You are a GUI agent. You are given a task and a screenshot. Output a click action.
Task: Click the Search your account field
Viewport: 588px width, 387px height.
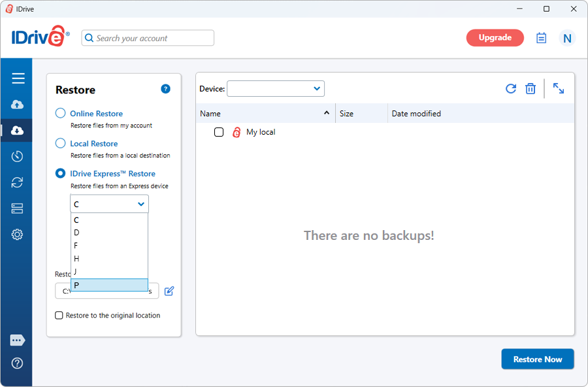pos(148,38)
